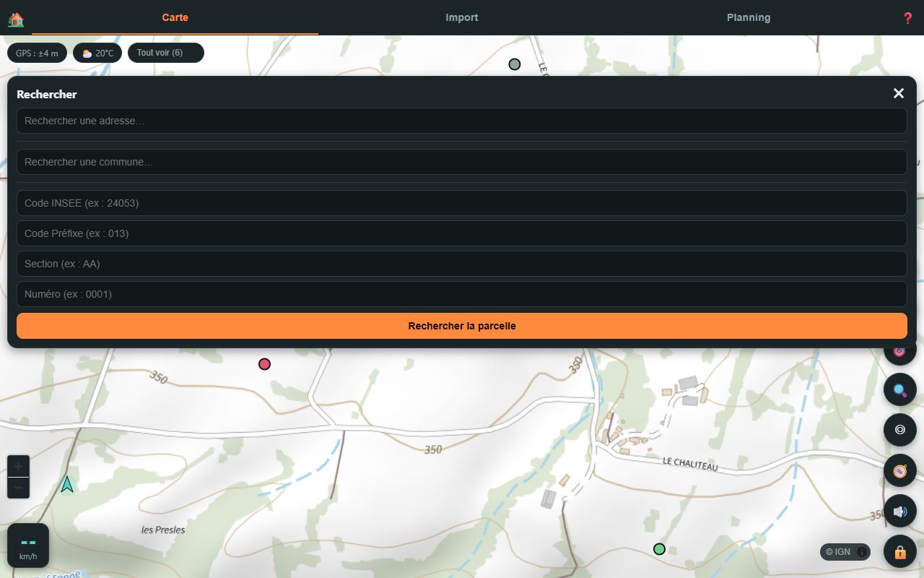Focus the Rechercher une commune field
This screenshot has width=924, height=578.
462,162
